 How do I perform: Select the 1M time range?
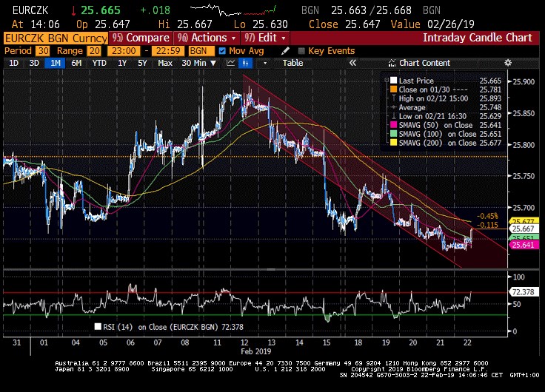55,63
